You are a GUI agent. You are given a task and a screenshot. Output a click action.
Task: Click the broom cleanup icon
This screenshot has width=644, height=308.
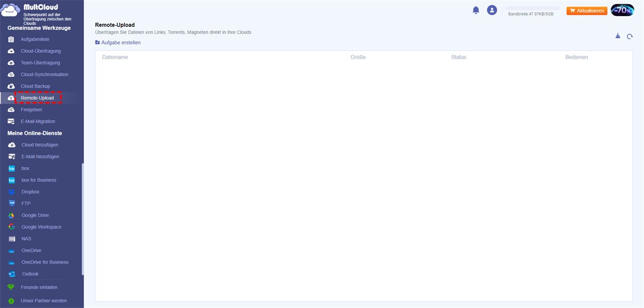618,36
